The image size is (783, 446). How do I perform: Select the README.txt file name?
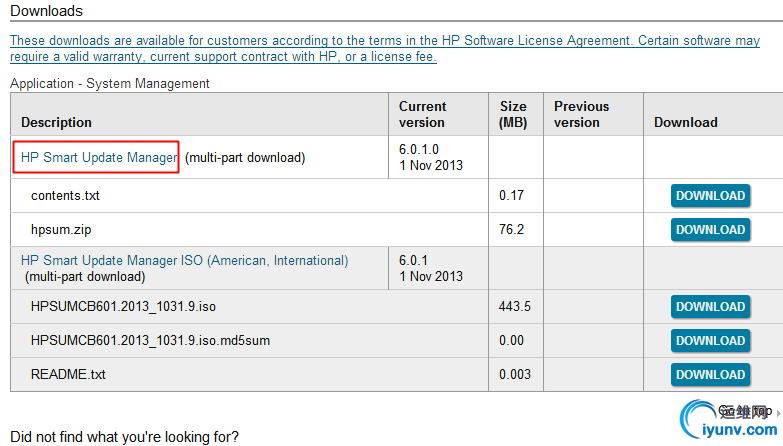(x=68, y=375)
